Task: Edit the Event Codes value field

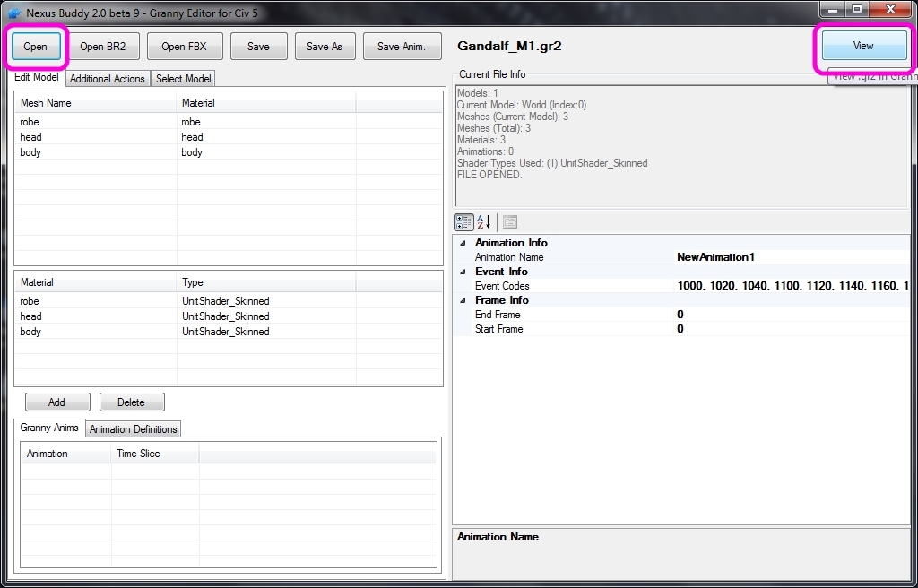Action: tap(792, 286)
